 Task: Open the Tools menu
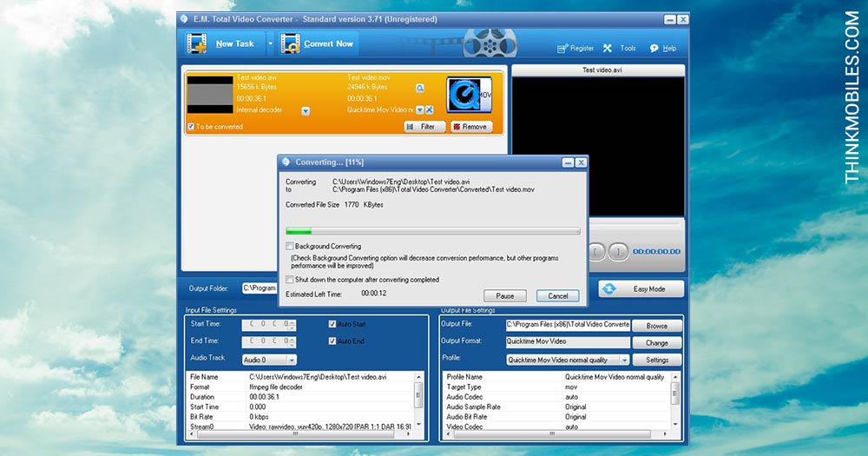coord(620,48)
